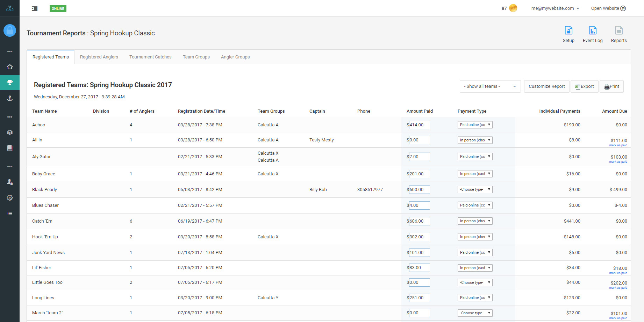Image resolution: width=644 pixels, height=322 pixels.
Task: Open the blue lock profile icon
Action: [10, 30]
